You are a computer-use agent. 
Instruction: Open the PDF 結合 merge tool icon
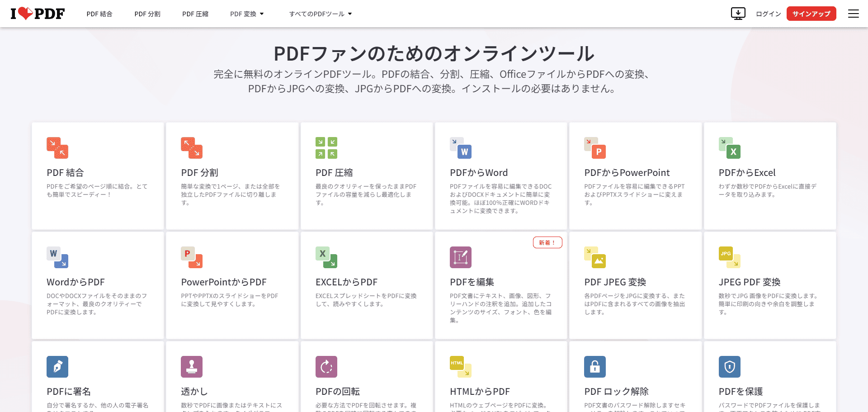[x=57, y=148]
